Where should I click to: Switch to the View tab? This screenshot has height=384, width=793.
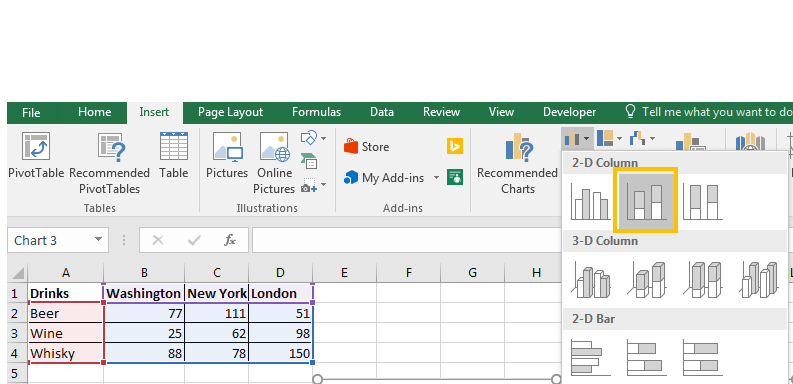[x=501, y=112]
